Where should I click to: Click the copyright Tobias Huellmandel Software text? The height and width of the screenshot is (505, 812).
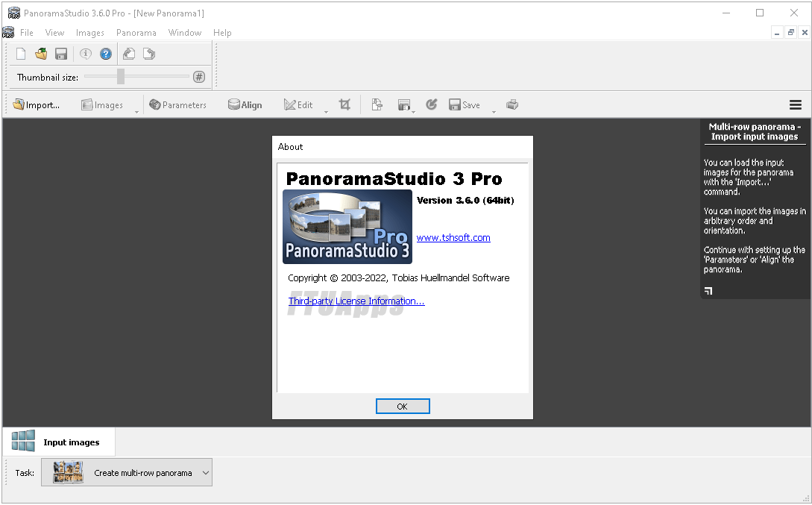398,278
